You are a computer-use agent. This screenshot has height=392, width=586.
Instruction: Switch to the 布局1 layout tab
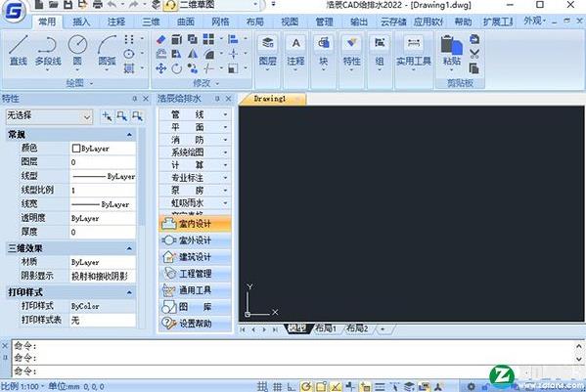326,328
